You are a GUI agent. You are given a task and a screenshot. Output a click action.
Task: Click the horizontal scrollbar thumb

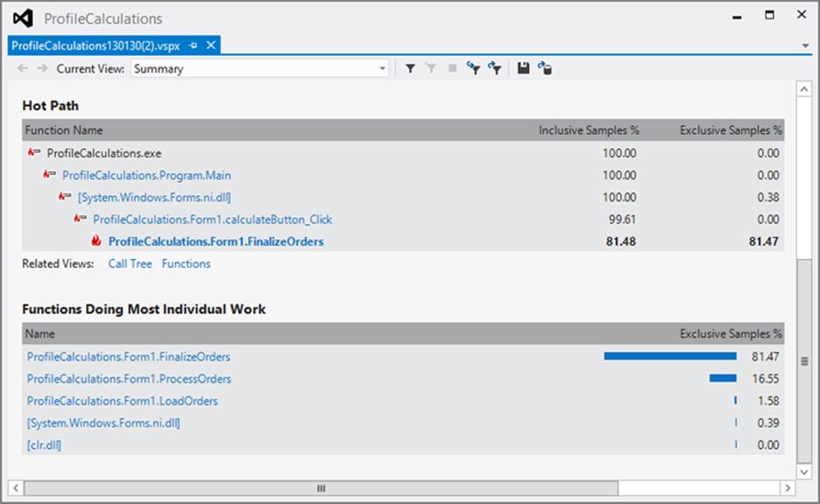(x=321, y=488)
